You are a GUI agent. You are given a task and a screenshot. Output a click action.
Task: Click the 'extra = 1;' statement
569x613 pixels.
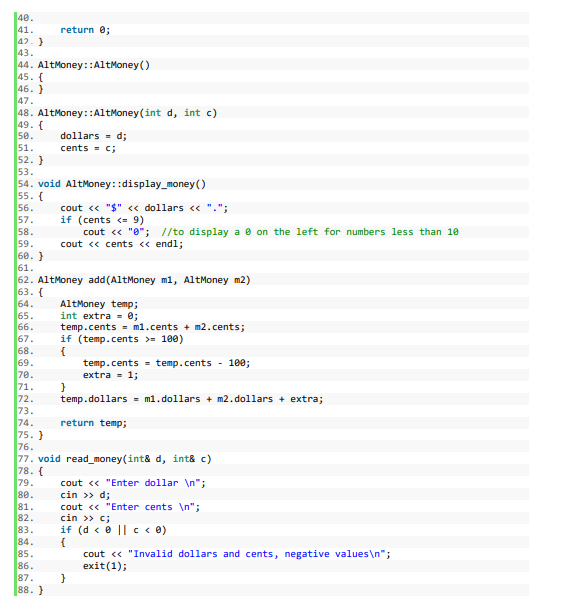(x=111, y=375)
